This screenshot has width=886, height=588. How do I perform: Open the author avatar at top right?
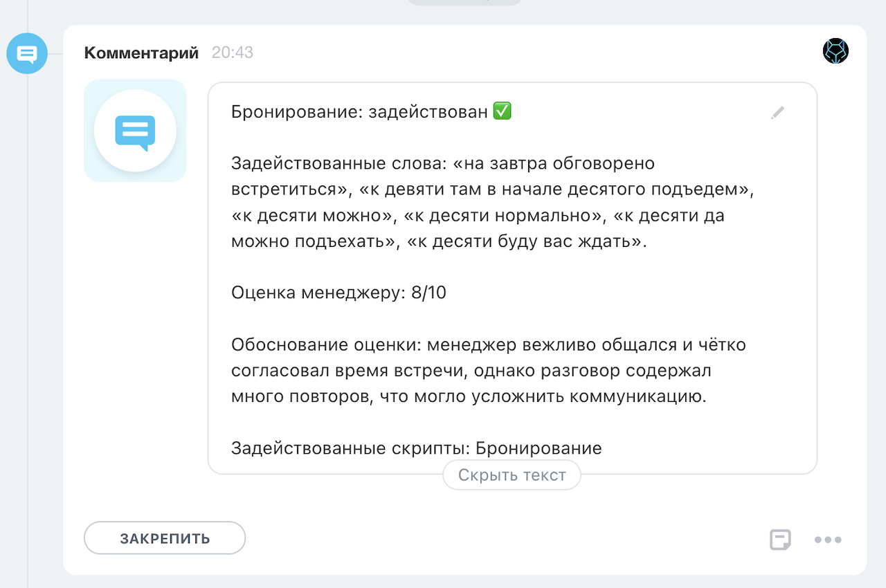pos(835,51)
